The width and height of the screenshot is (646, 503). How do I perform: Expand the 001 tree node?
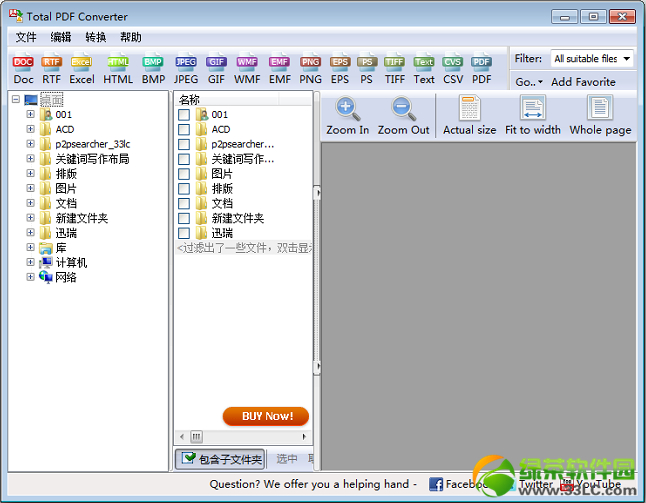(30, 114)
